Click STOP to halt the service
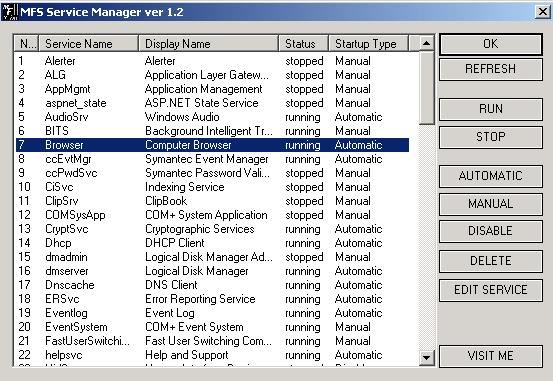553x381 pixels. [491, 137]
